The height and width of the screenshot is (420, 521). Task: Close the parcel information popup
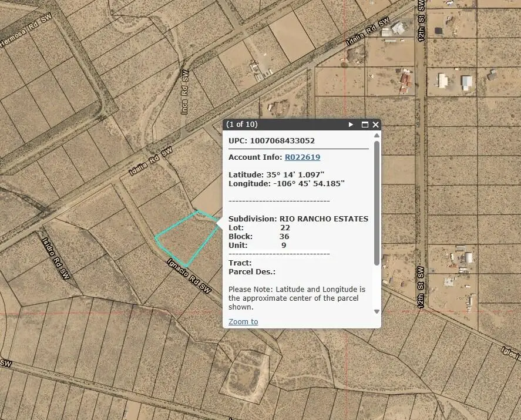(375, 125)
